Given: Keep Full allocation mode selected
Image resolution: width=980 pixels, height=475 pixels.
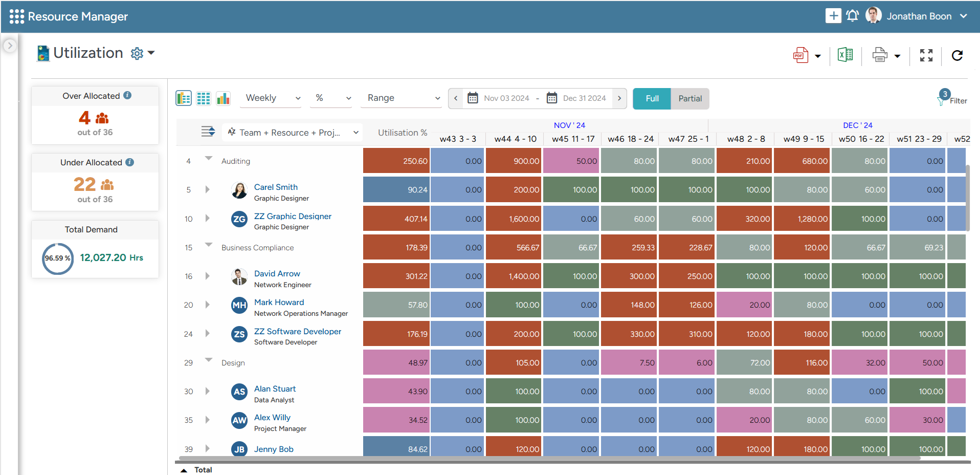Looking at the screenshot, I should coord(651,98).
